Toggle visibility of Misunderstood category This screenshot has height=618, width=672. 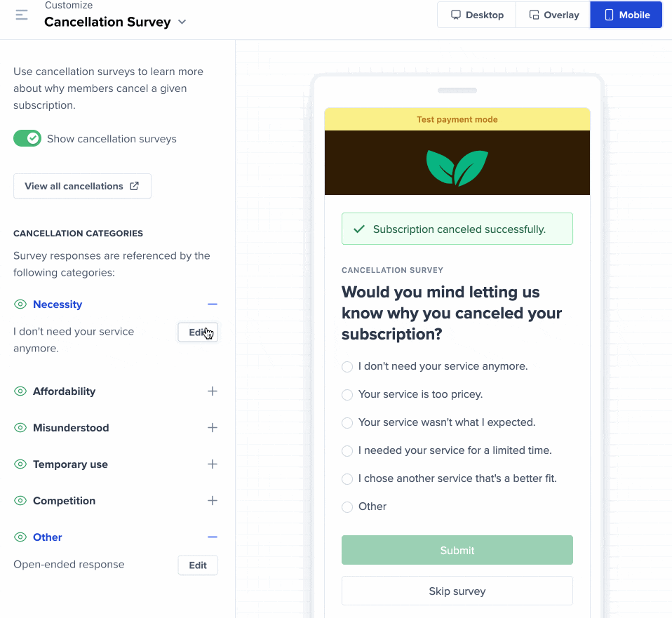20,428
